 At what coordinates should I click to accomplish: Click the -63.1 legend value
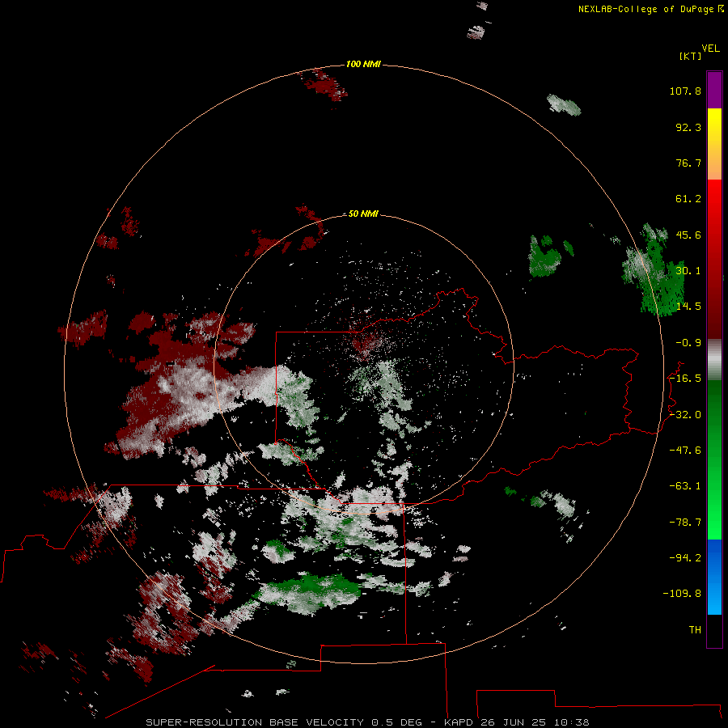point(685,486)
